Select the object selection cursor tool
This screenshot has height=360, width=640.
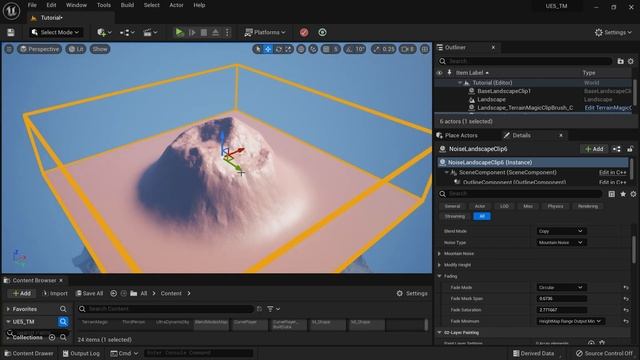pos(258,49)
